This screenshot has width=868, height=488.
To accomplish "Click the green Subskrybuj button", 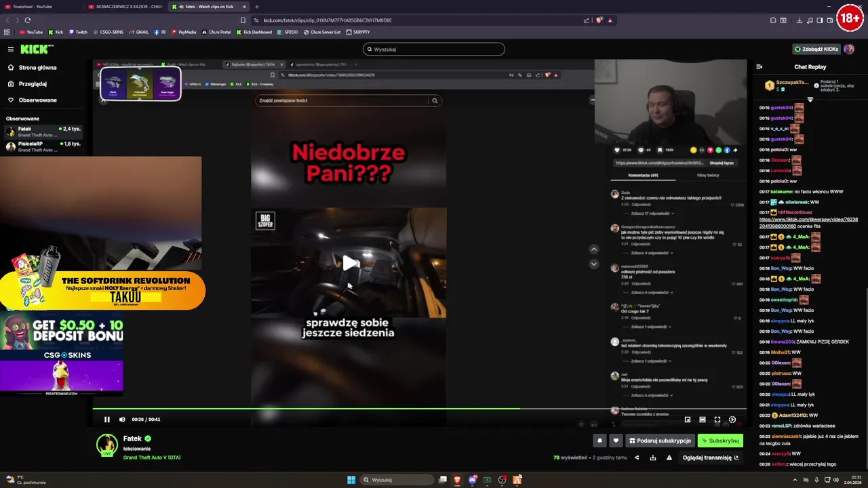I will coord(720,441).
